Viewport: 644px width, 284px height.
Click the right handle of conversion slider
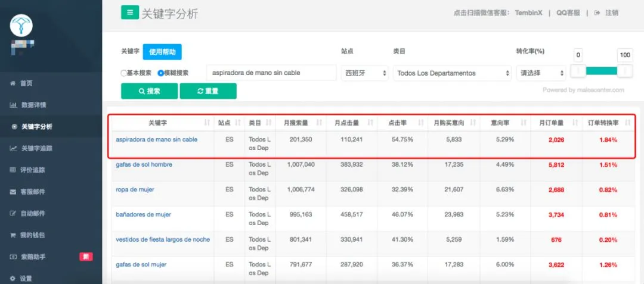pyautogui.click(x=625, y=71)
